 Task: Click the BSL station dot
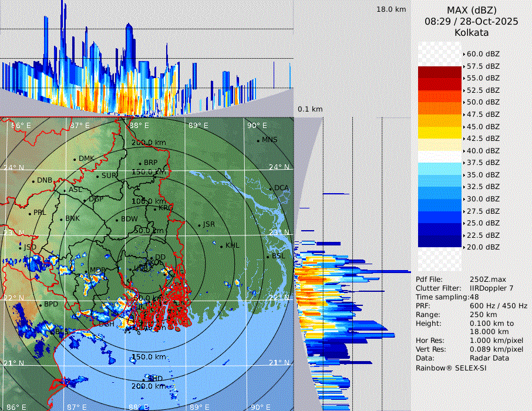coord(268,257)
